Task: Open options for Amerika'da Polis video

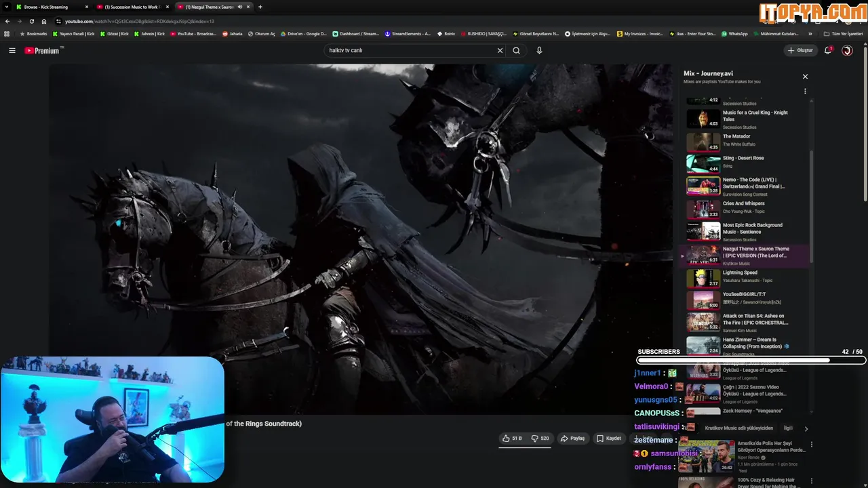Action: [x=812, y=445]
